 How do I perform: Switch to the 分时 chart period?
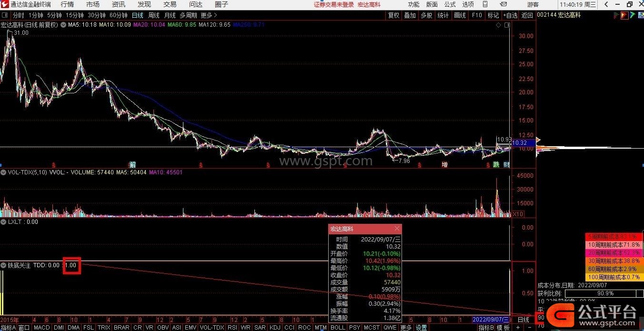coord(18,15)
